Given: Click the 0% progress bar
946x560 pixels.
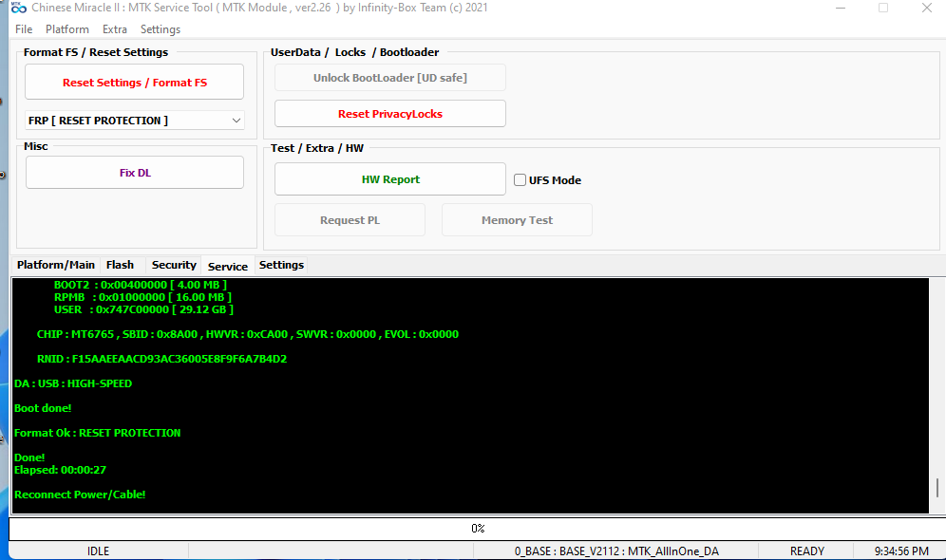Looking at the screenshot, I should click(477, 529).
